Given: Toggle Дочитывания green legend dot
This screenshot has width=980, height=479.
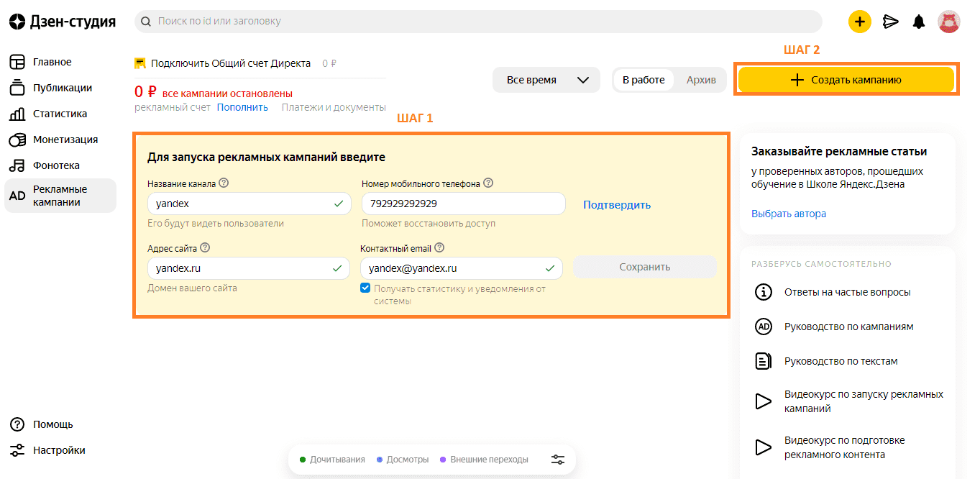Looking at the screenshot, I should pyautogui.click(x=303, y=460).
